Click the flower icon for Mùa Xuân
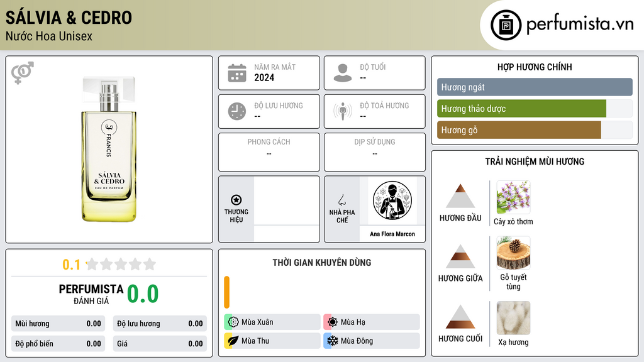 [233, 322]
